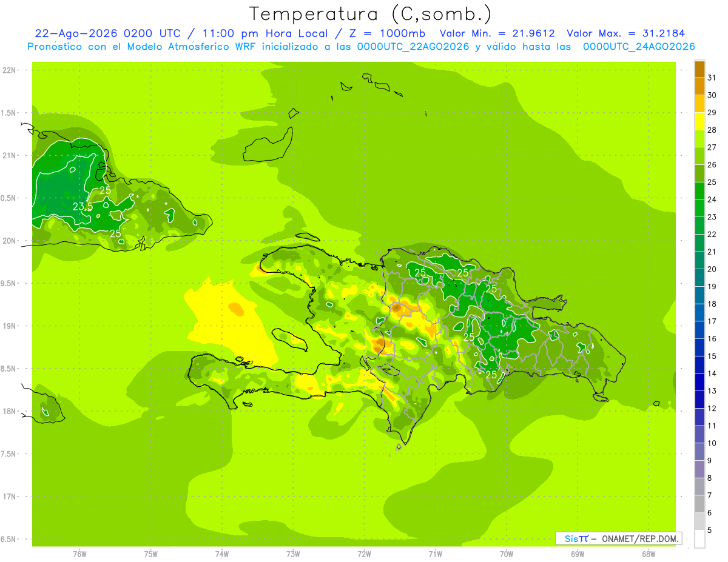Click the '23.5' contour label over Cuba
Viewport: 728px width, 562px height.
click(83, 207)
